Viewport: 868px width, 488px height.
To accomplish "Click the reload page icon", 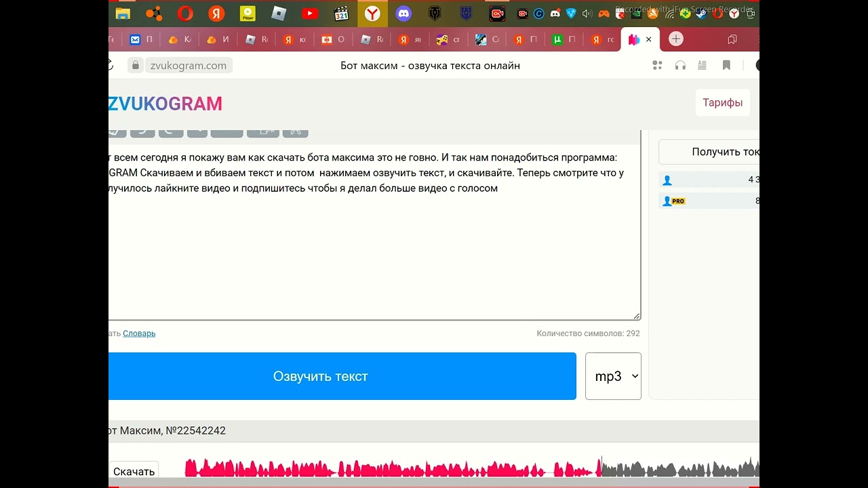I will (x=111, y=66).
